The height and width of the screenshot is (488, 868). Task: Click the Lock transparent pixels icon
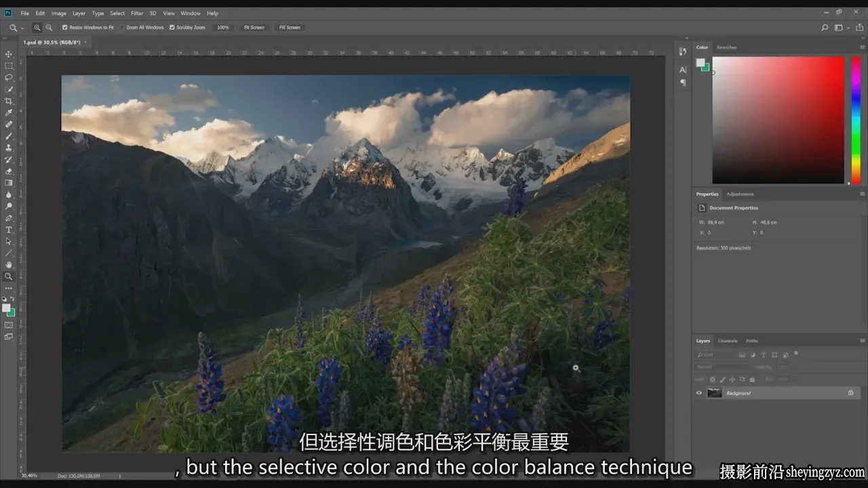coord(713,380)
